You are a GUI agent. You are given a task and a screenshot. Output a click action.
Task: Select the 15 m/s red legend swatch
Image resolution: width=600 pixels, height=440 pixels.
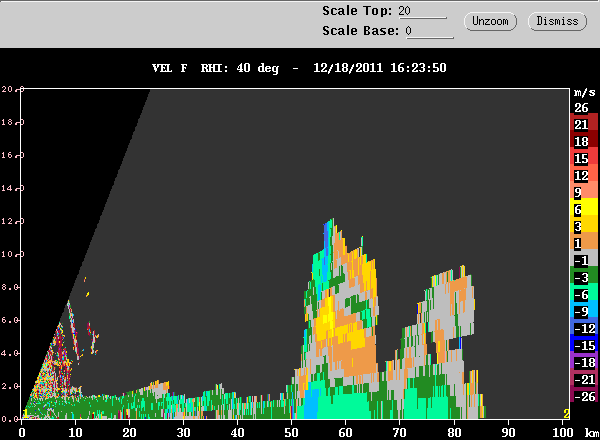point(584,158)
